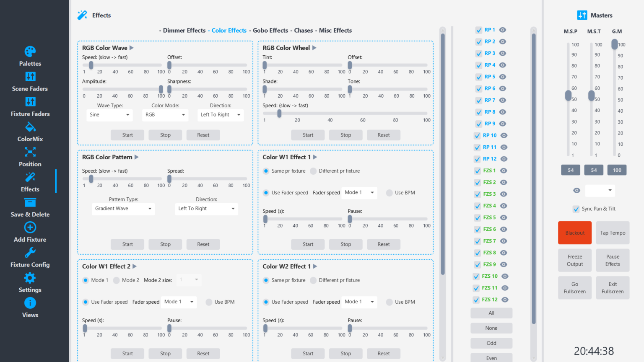Open Fixture Config
The height and width of the screenshot is (362, 644).
(x=30, y=258)
